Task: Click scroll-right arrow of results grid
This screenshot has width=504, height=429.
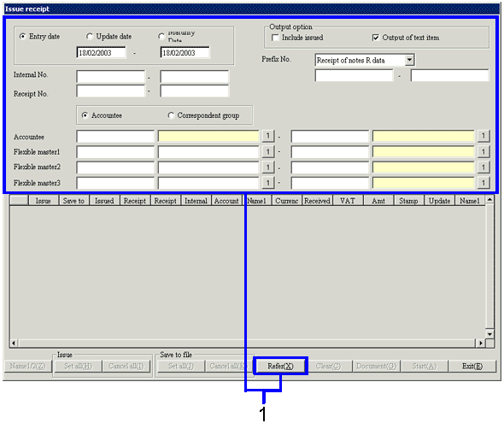Action: [480, 344]
